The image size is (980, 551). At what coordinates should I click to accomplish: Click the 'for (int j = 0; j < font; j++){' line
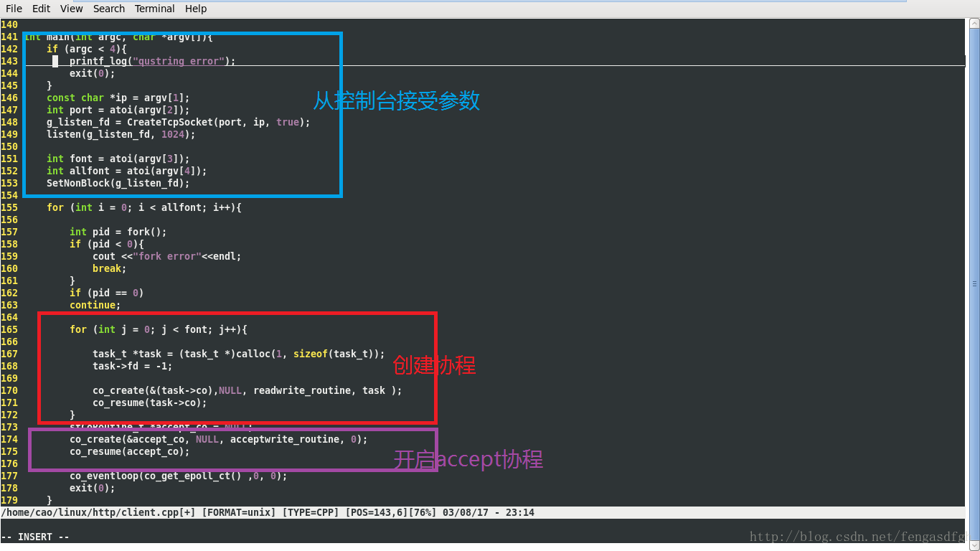tap(159, 329)
